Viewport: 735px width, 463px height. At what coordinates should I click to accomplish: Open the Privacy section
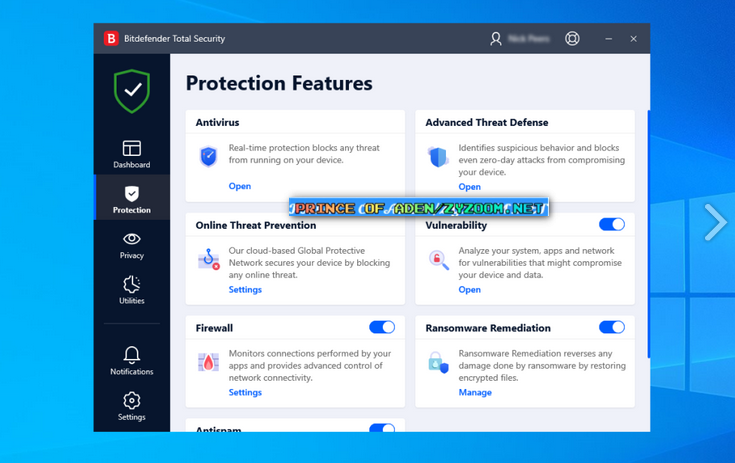pos(132,246)
